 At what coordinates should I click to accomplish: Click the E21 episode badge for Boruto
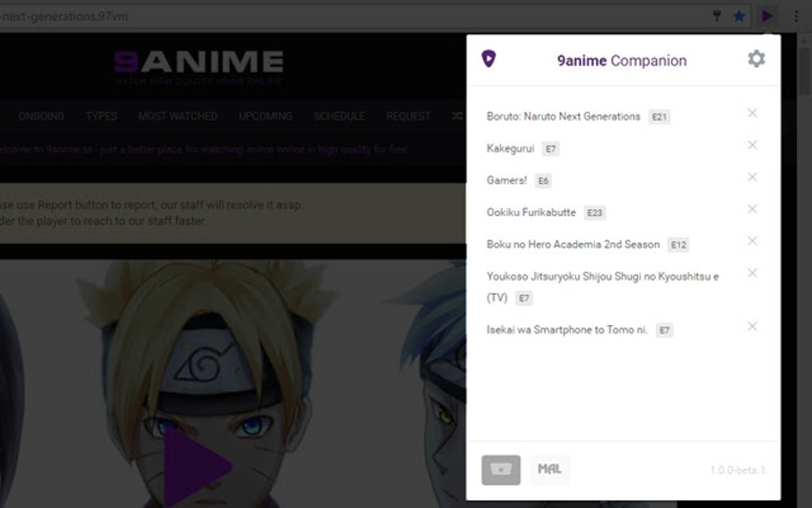point(659,116)
